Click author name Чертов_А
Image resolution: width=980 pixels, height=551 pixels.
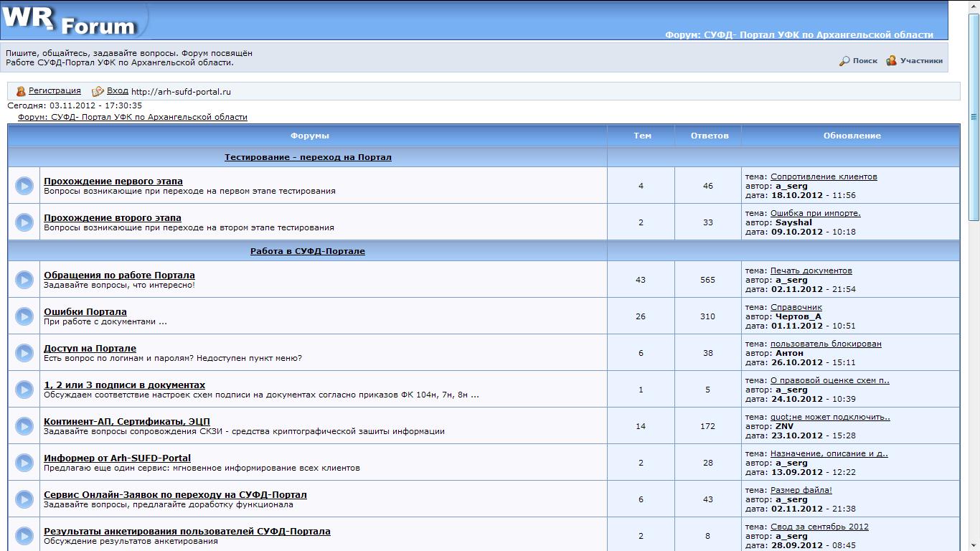(798, 316)
